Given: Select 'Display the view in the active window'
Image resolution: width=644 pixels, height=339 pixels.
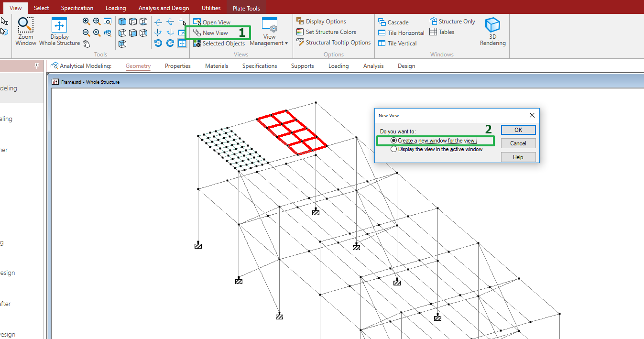Looking at the screenshot, I should coord(394,149).
